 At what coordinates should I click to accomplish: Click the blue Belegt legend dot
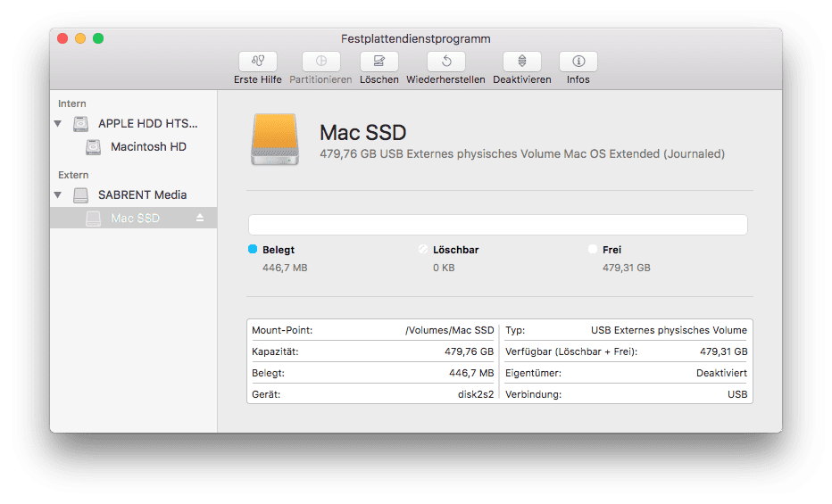[x=253, y=250]
